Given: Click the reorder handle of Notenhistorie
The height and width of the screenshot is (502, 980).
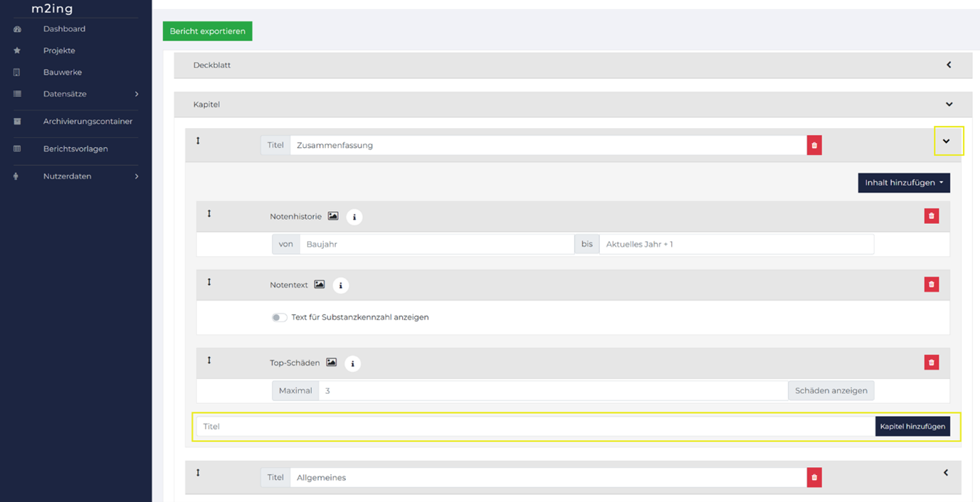Looking at the screenshot, I should click(209, 213).
